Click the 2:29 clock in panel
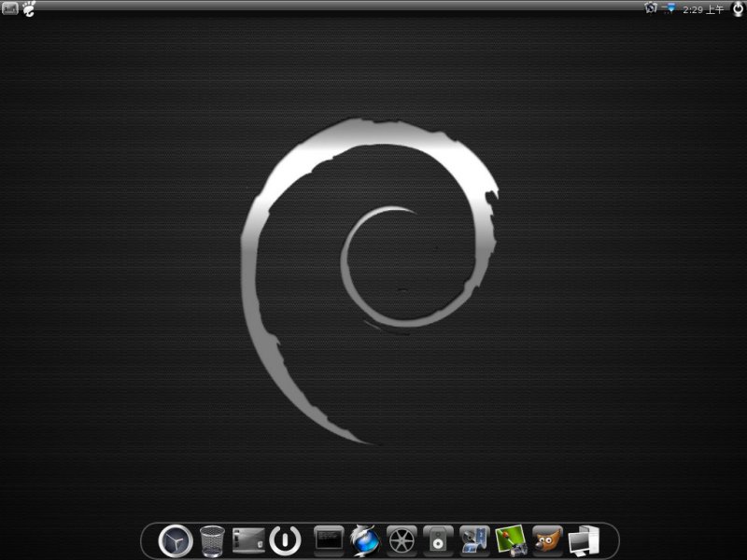Viewport: 747px width, 560px height. [703, 9]
